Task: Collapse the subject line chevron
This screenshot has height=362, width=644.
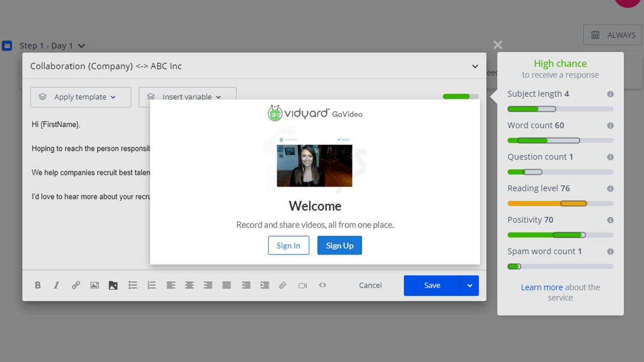Action: point(475,66)
